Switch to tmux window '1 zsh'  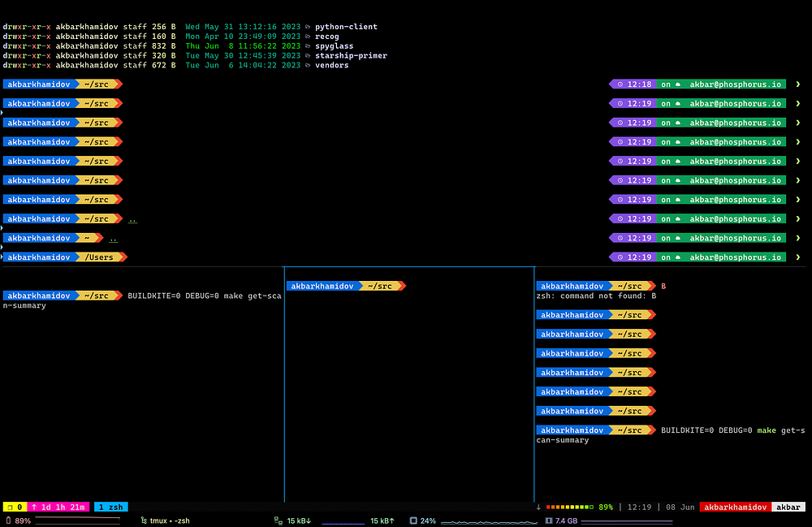tap(110, 508)
